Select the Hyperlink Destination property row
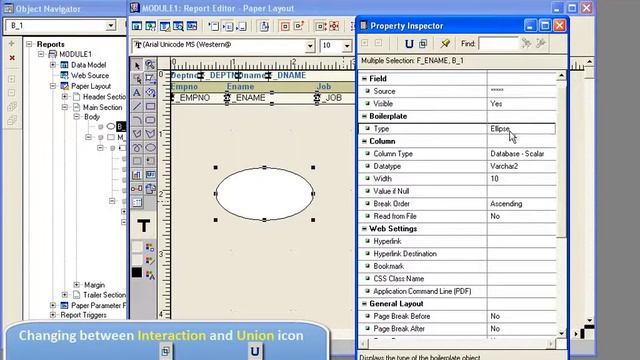Viewport: 640px width, 360px height. pos(457,254)
